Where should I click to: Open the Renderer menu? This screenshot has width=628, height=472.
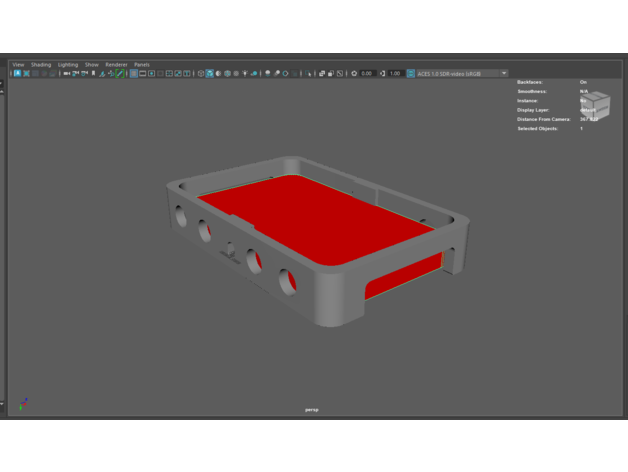[116, 64]
